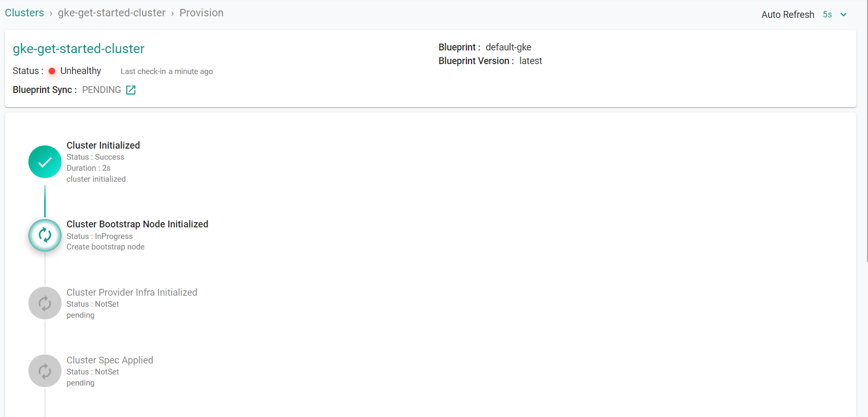Click the 'latest' blueprint version value
Image resolution: width=868 pixels, height=417 pixels.
(x=530, y=61)
